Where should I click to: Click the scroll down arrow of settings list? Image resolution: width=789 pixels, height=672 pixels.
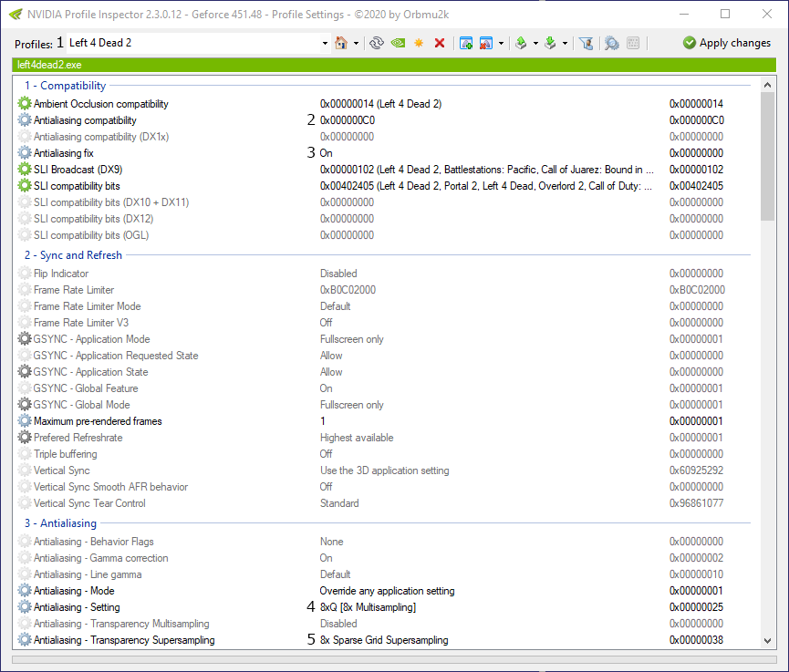pos(767,641)
